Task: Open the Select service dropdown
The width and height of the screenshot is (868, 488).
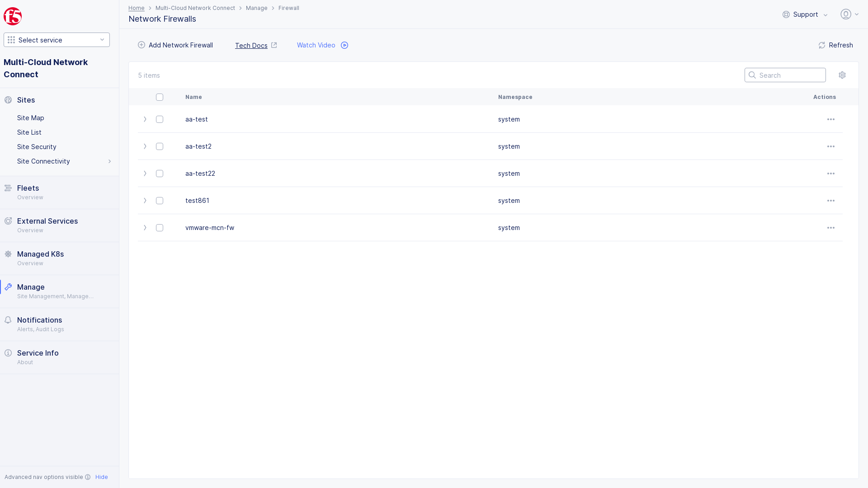Action: pyautogui.click(x=57, y=40)
